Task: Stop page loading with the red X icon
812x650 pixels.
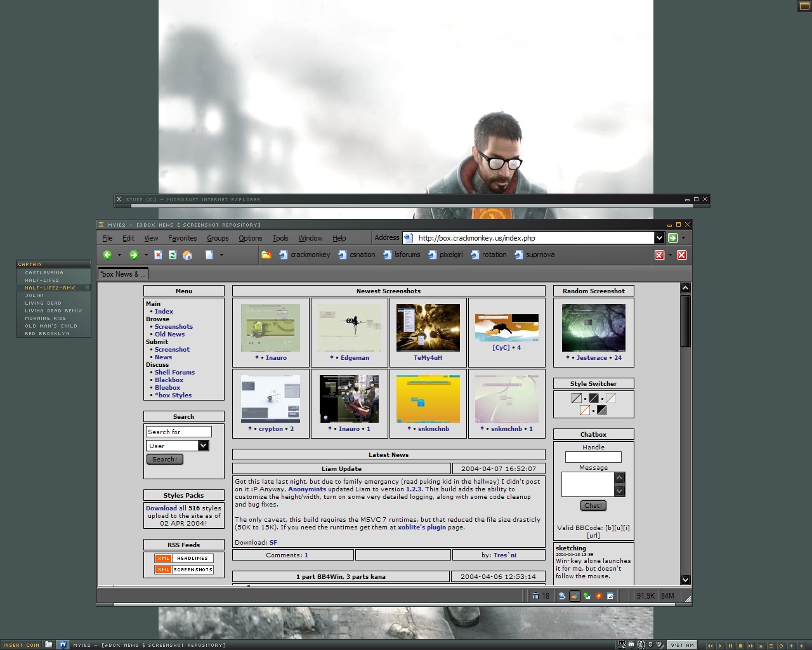Action: pyautogui.click(x=158, y=255)
